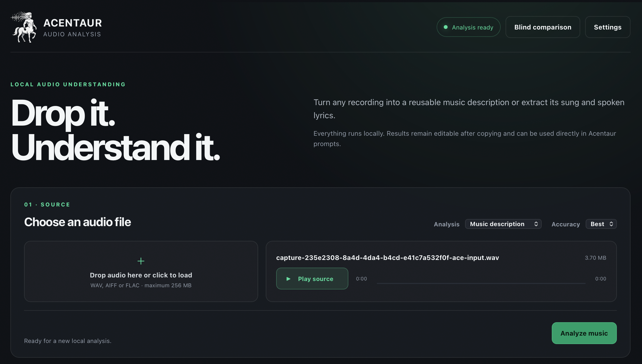The height and width of the screenshot is (364, 642).
Task: Click the Acentaur centaur logo
Action: click(24, 27)
